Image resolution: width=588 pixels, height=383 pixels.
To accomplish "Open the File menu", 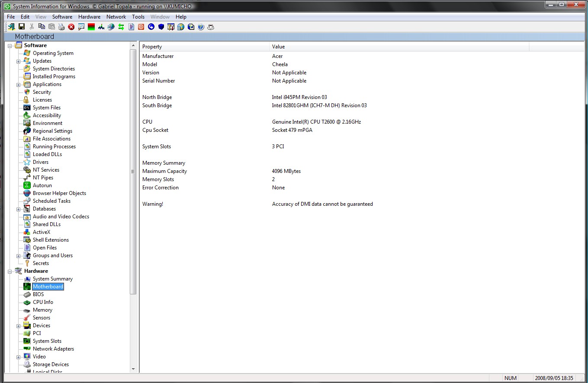I will point(11,17).
